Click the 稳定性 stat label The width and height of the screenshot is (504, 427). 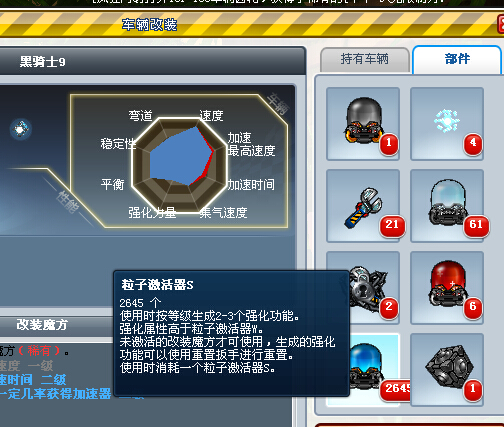(118, 144)
